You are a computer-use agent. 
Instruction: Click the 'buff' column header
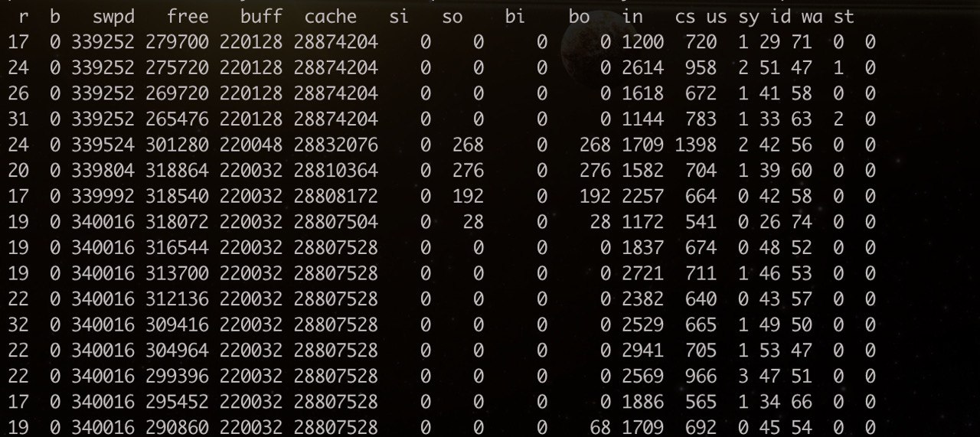(x=262, y=17)
